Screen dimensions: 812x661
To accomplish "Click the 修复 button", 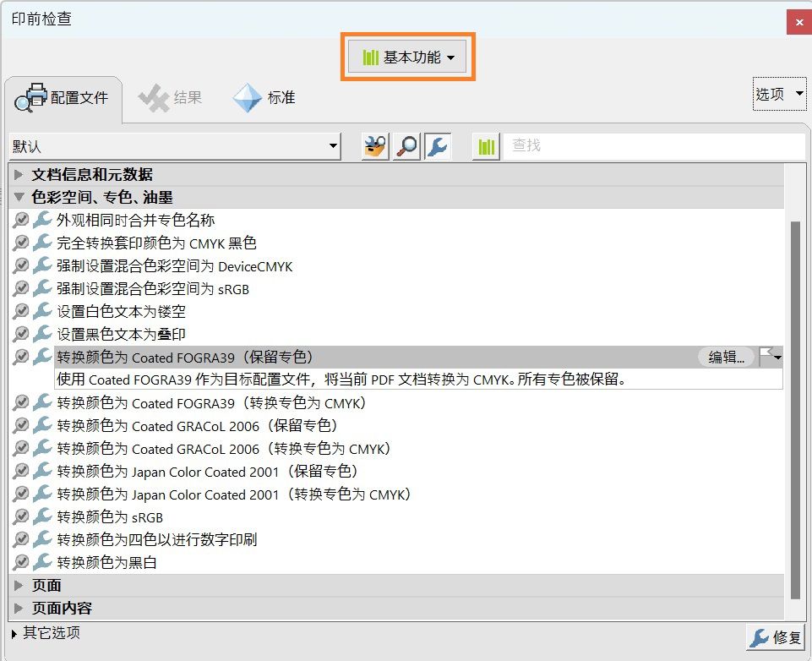I will (x=775, y=637).
